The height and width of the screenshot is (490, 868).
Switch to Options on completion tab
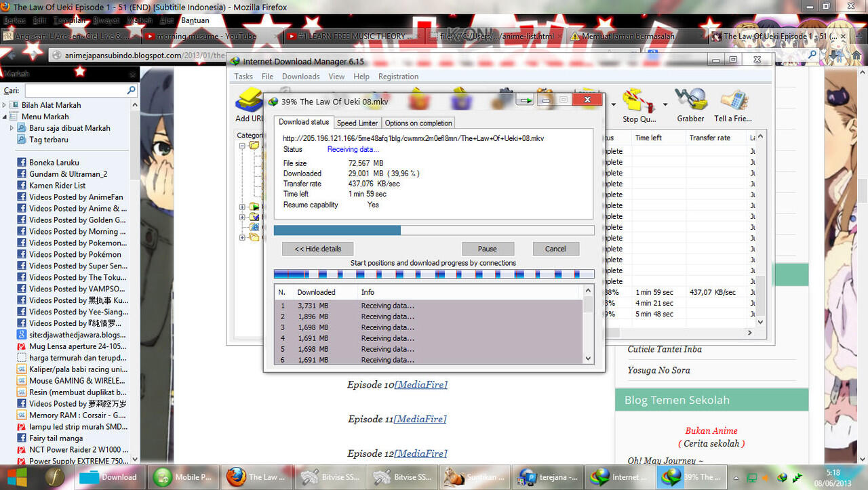418,123
